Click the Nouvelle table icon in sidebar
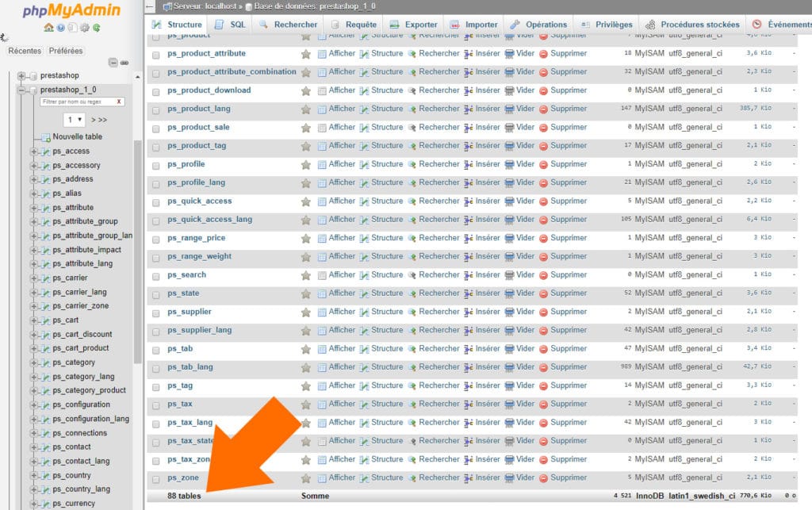The image size is (812, 510). 45,137
